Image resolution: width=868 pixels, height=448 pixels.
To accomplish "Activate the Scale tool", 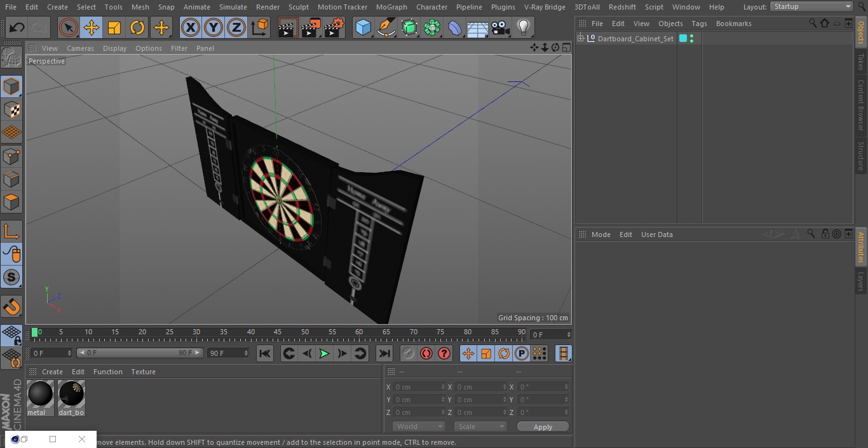I will pyautogui.click(x=114, y=27).
